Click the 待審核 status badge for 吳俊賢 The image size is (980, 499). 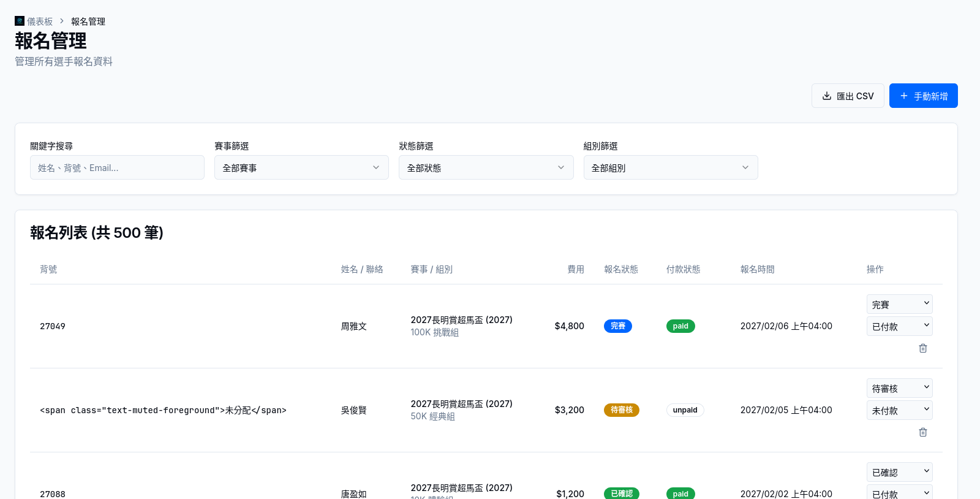(622, 410)
